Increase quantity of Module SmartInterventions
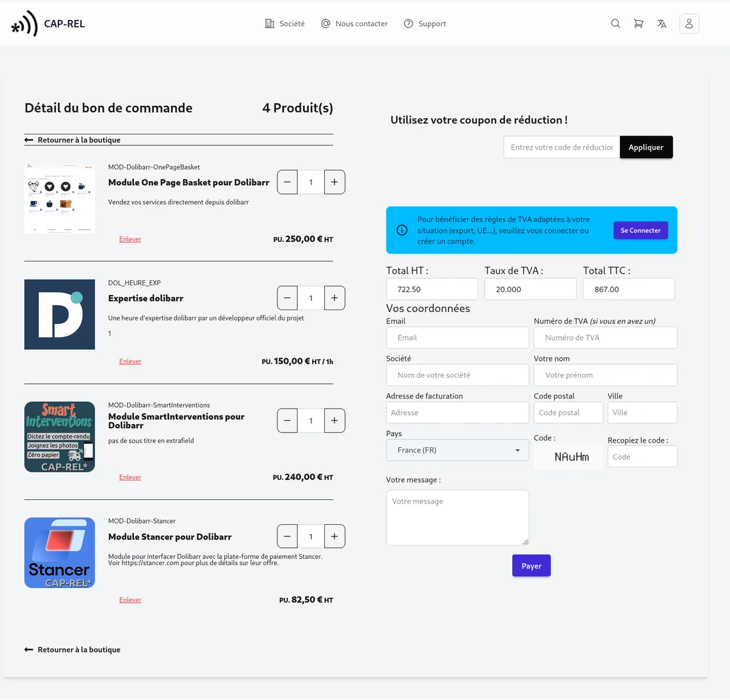Viewport: 730px width, 700px height. pyautogui.click(x=335, y=420)
